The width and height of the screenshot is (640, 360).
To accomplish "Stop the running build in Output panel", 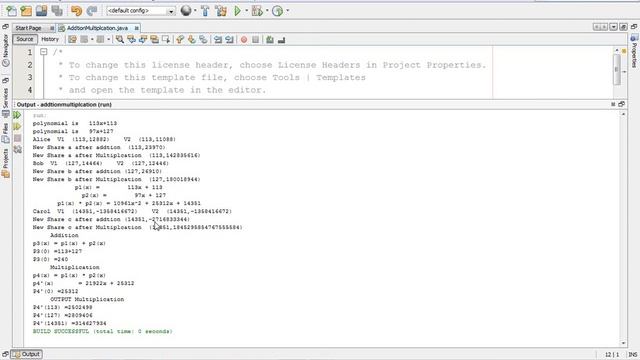I will pyautogui.click(x=17, y=138).
